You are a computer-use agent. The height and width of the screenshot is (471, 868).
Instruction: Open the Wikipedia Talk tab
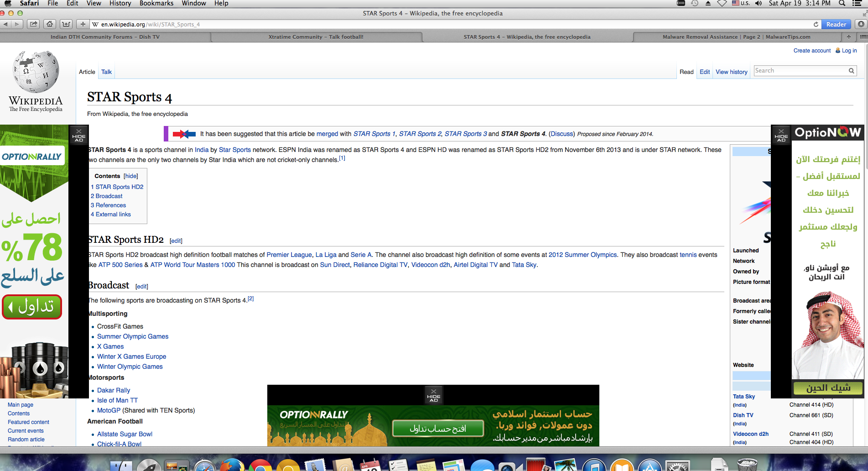pos(106,72)
